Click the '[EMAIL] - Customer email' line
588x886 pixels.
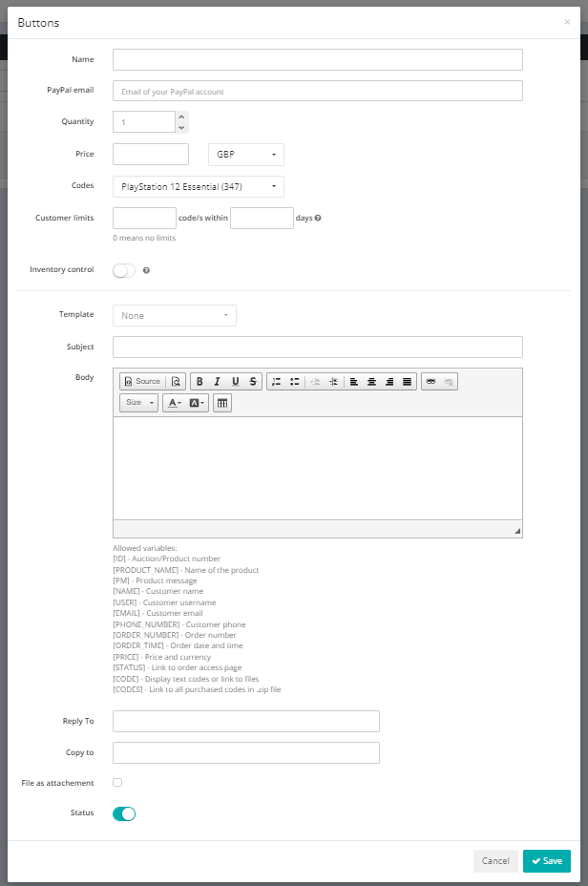coord(157,613)
